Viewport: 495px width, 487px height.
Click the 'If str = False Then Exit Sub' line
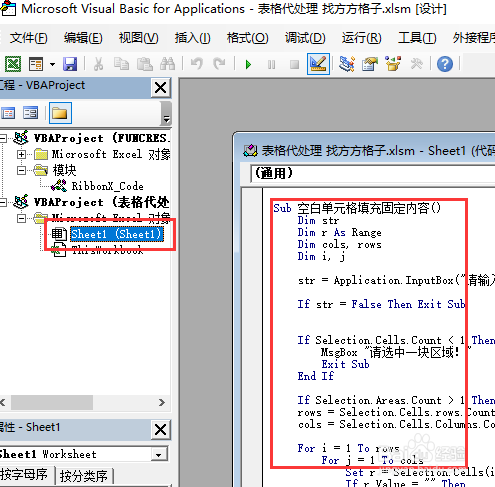point(381,304)
